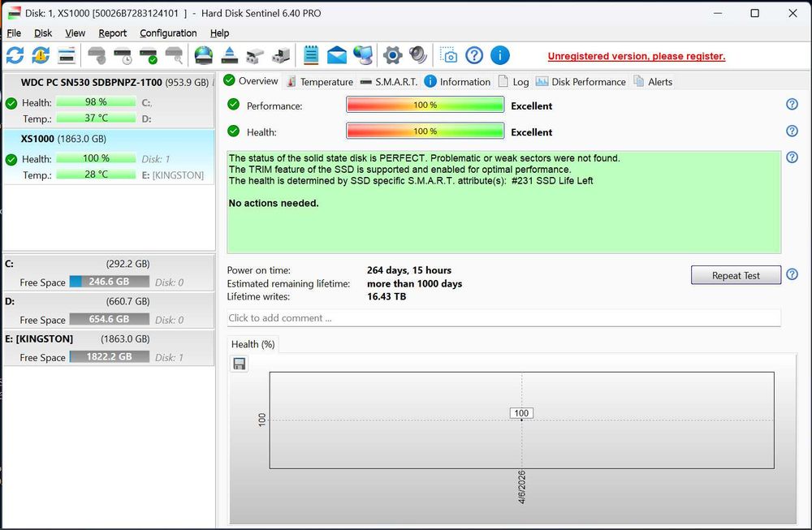Click the blue envelope email icon
Screen dimensions: 812x530
tap(337, 55)
